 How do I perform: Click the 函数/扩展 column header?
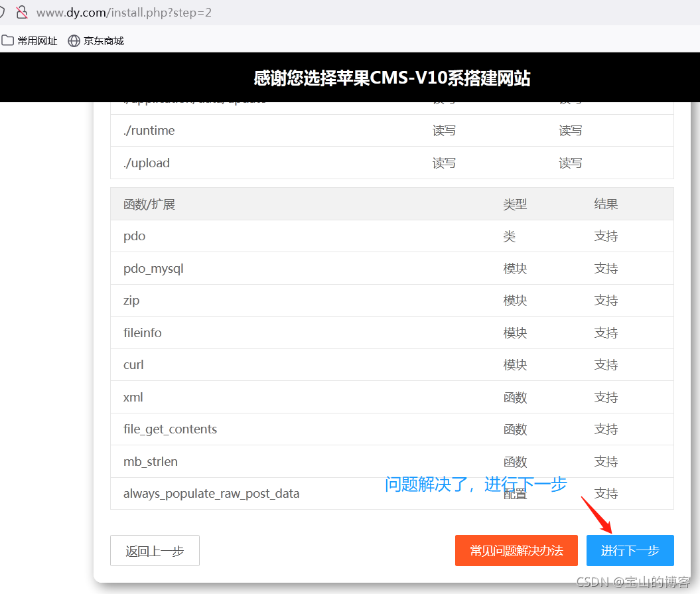click(149, 204)
